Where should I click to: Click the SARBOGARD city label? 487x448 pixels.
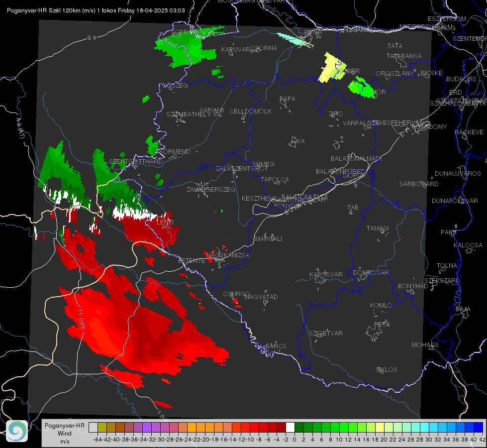tap(419, 184)
